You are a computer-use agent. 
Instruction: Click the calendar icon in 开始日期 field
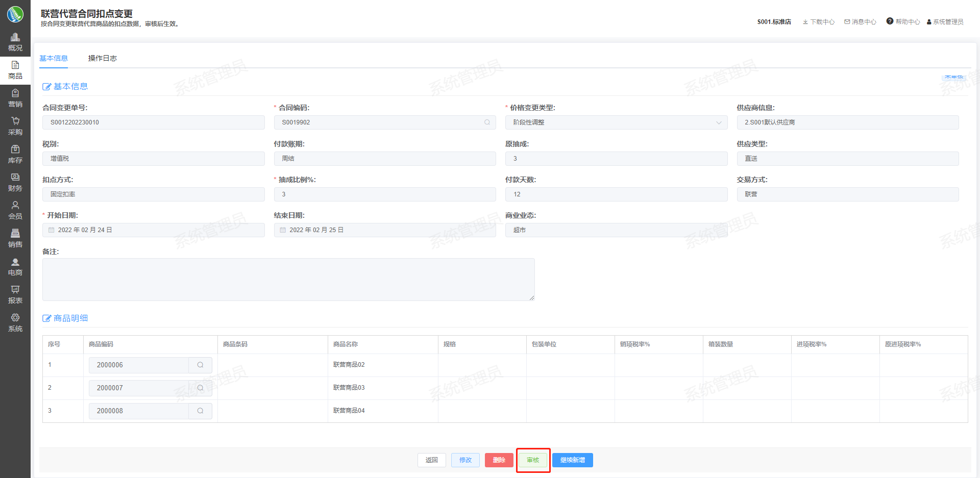(x=52, y=230)
